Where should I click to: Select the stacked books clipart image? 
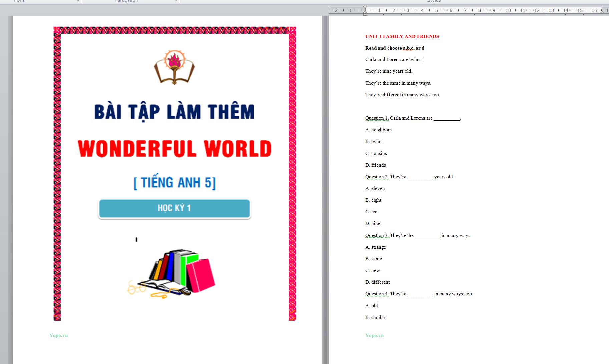click(172, 273)
